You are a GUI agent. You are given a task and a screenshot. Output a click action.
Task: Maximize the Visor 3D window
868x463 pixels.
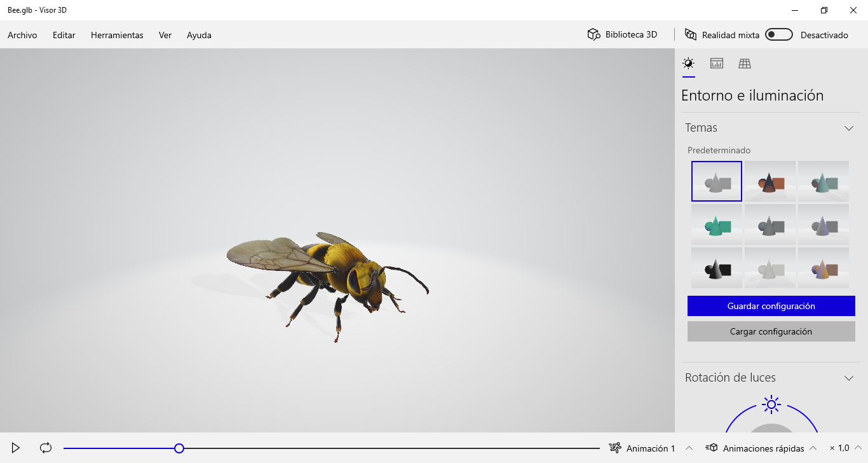tap(824, 10)
